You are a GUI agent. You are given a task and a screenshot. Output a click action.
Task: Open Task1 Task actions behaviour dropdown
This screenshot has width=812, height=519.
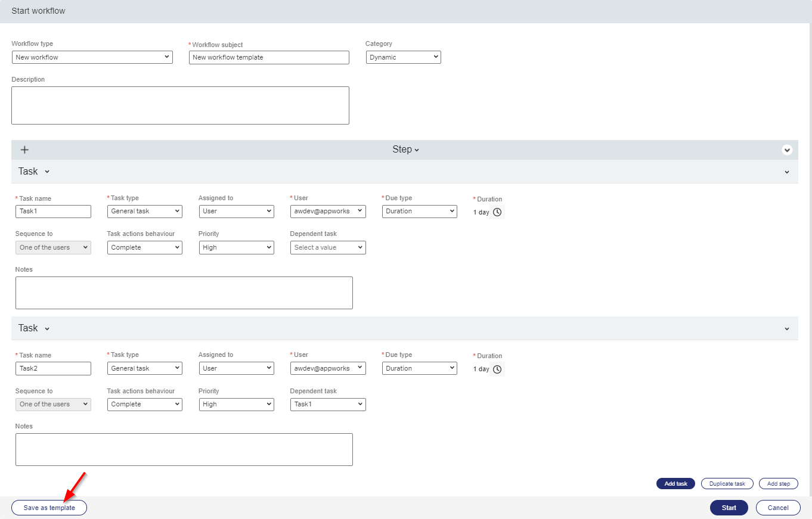coord(145,247)
